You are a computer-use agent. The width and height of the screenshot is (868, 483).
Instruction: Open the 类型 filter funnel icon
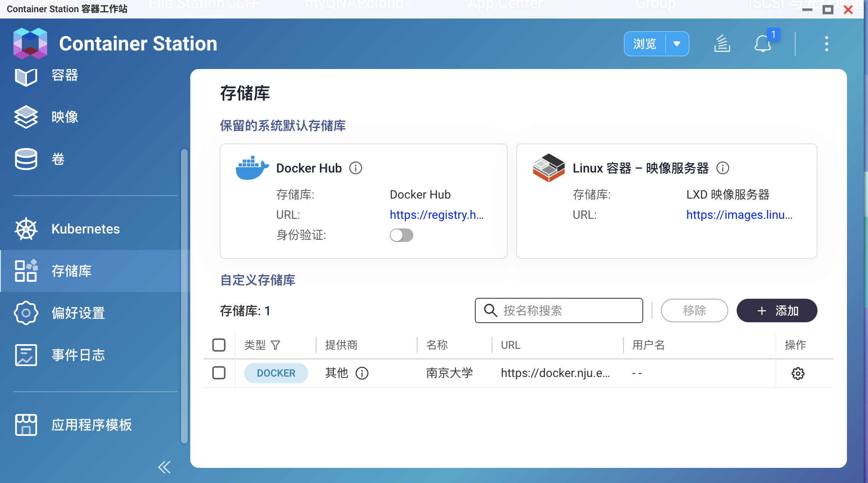(276, 345)
